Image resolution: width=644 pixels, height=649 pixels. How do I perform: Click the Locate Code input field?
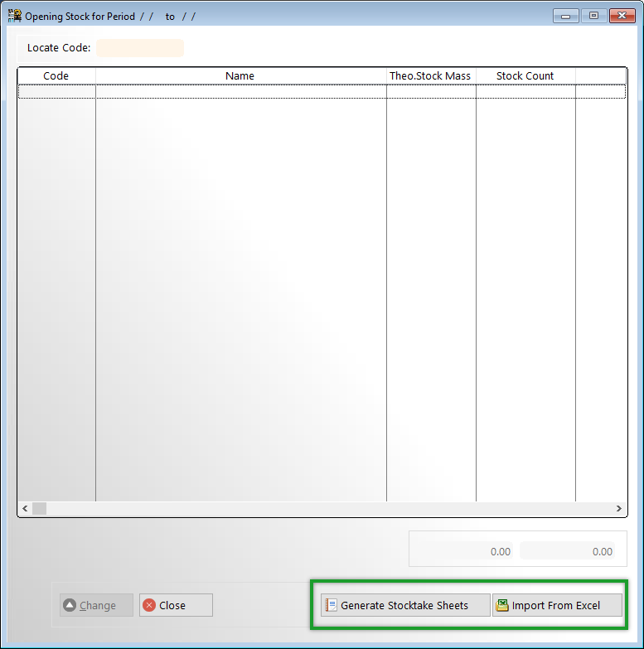140,48
